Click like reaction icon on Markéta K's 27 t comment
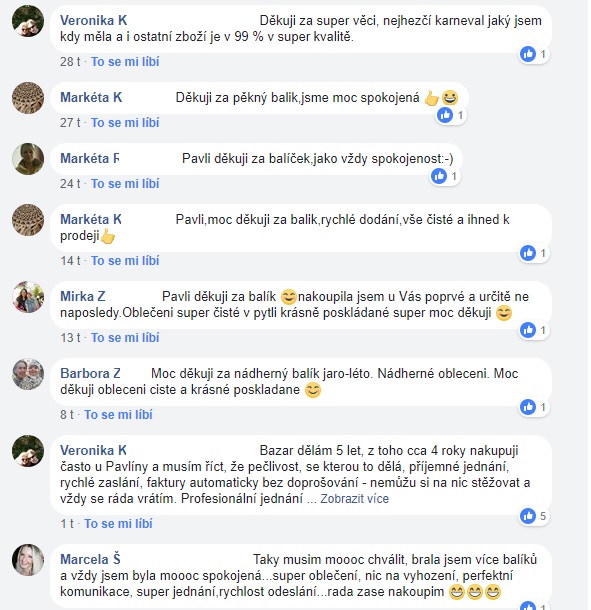The width and height of the screenshot is (591, 610). pos(445,115)
